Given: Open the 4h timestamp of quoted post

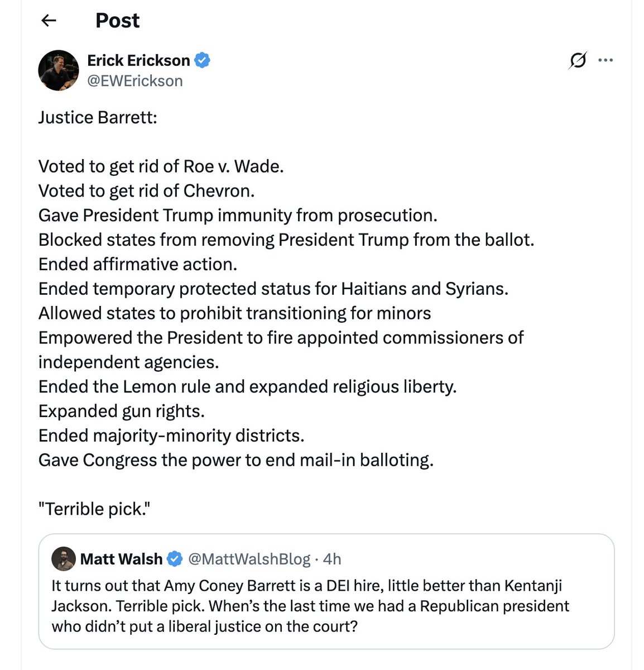Looking at the screenshot, I should tap(332, 559).
